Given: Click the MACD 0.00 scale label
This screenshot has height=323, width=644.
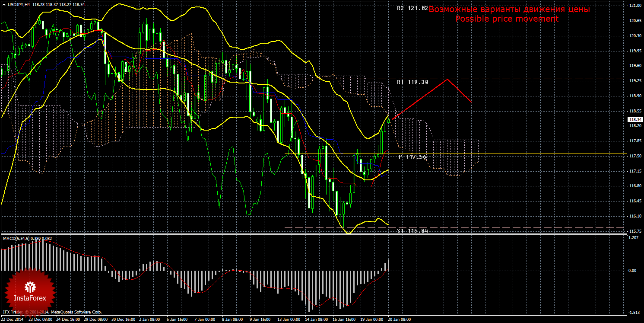Looking at the screenshot, I should (x=633, y=271).
